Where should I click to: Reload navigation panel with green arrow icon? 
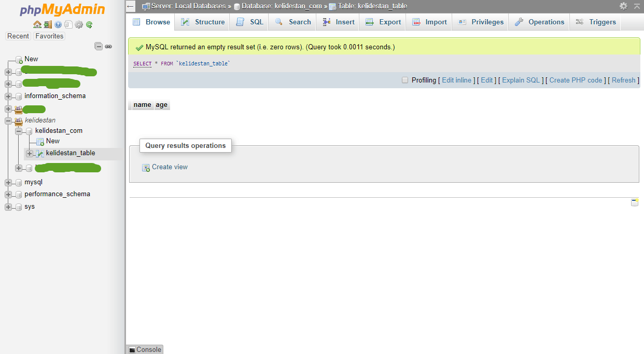pos(89,24)
